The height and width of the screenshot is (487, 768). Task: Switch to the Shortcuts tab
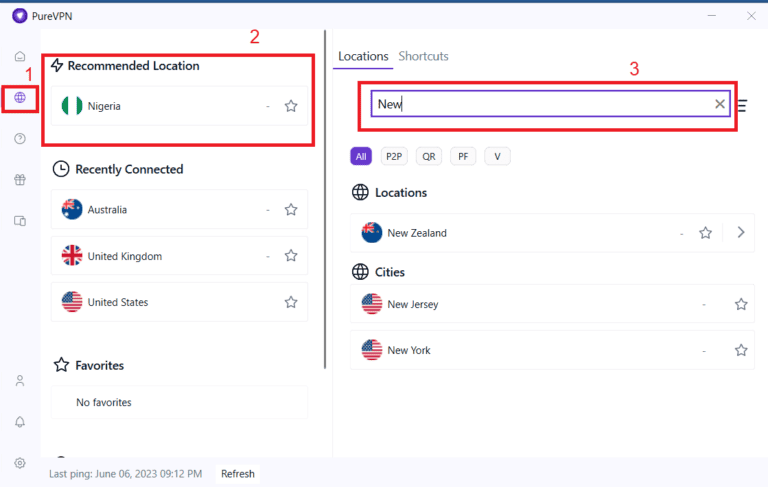[x=423, y=56]
